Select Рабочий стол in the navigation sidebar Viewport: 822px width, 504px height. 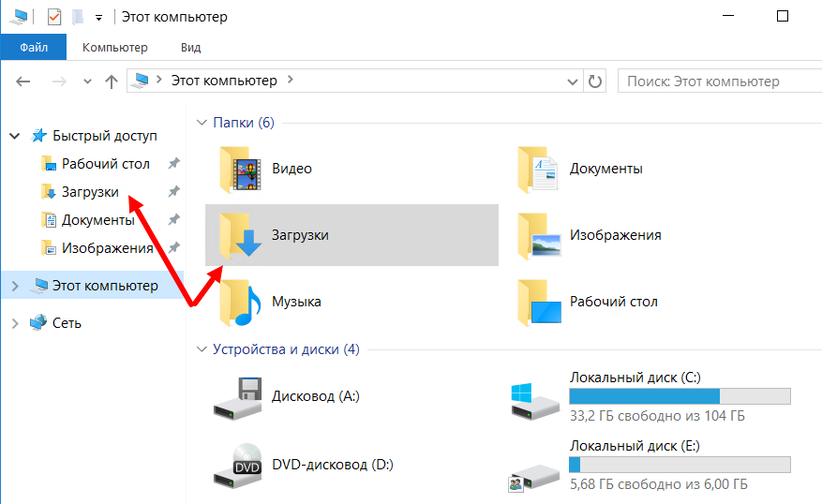pos(105,164)
